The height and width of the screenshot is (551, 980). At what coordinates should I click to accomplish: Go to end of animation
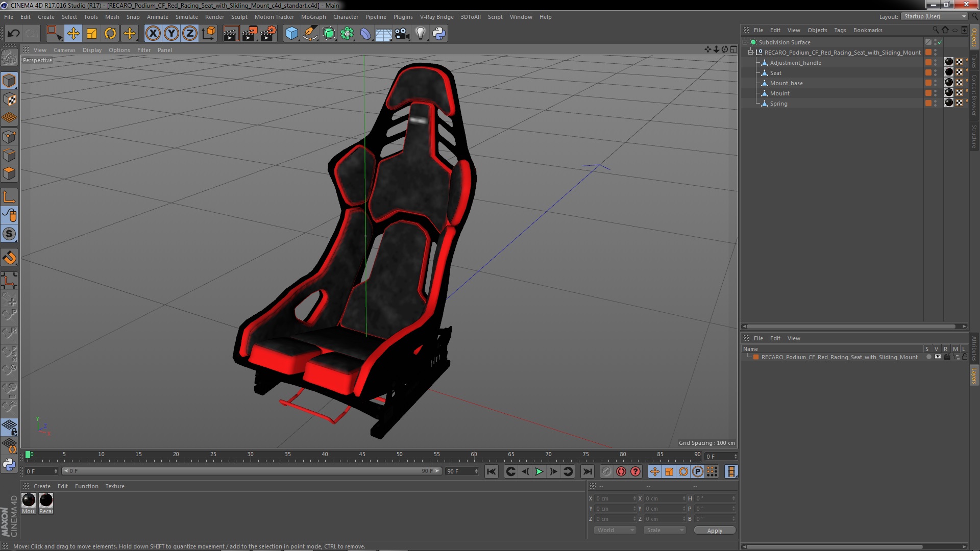(587, 472)
